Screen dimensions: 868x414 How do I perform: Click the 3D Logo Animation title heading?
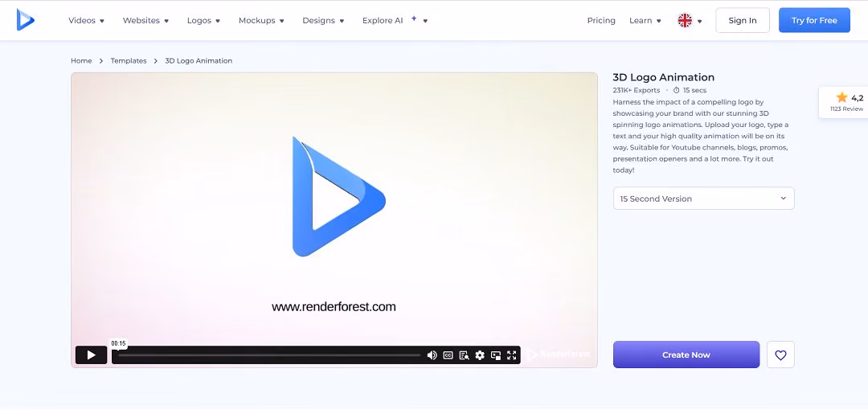point(664,77)
